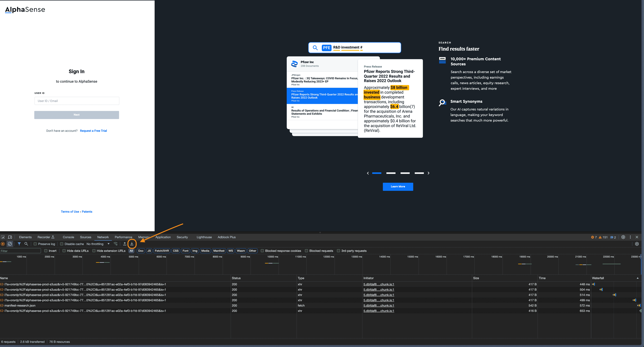The image size is (644, 347).
Task: Clear the network log
Action: point(10,244)
